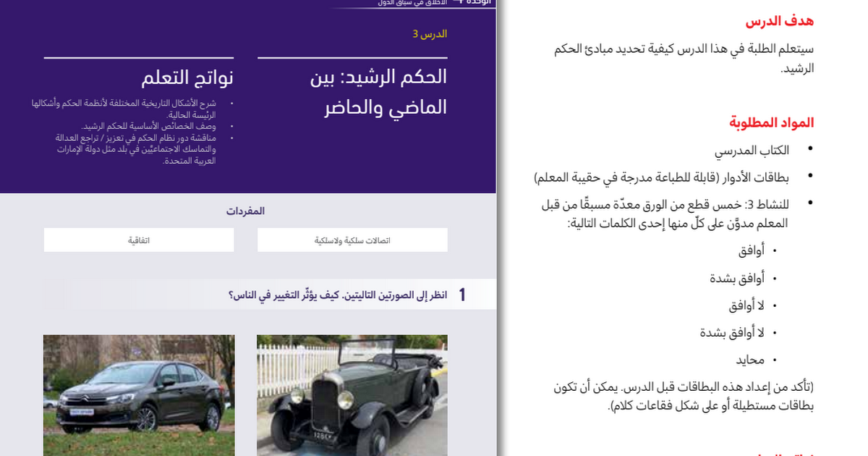Screen dimensions: 868x456
Task: Click the 'الدرس 3' label
Action: [430, 34]
